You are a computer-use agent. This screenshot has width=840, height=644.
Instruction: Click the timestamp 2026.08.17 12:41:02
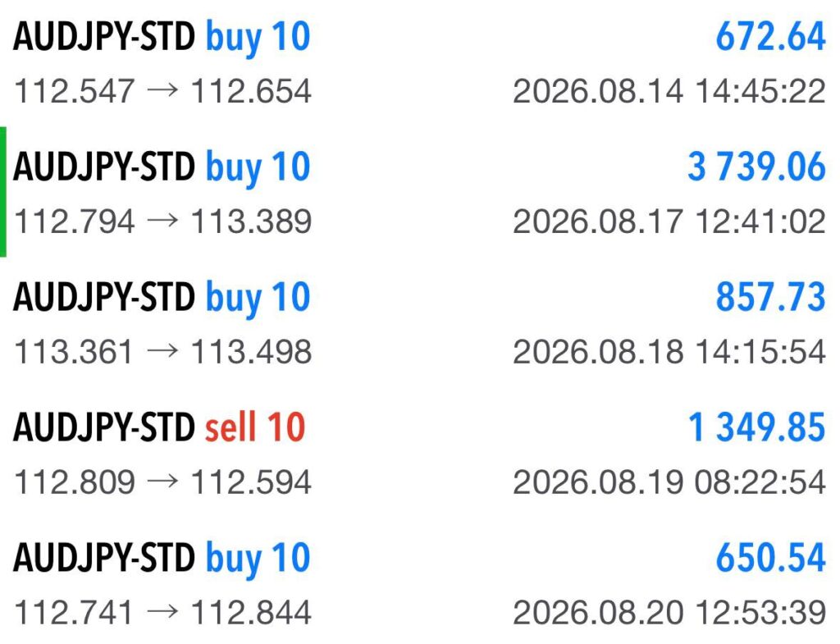point(669,222)
